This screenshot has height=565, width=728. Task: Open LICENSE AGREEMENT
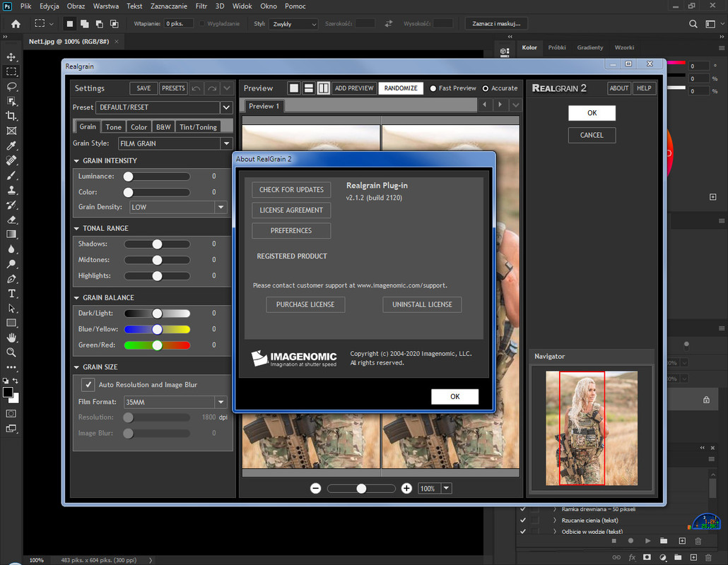[x=292, y=210]
